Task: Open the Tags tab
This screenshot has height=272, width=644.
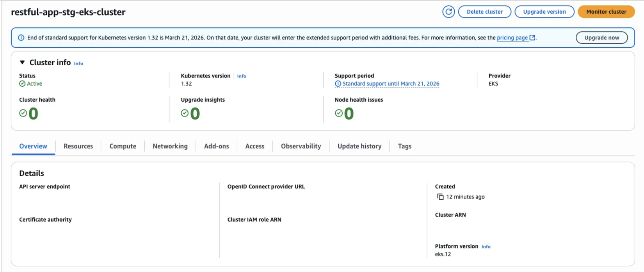Action: point(404,146)
